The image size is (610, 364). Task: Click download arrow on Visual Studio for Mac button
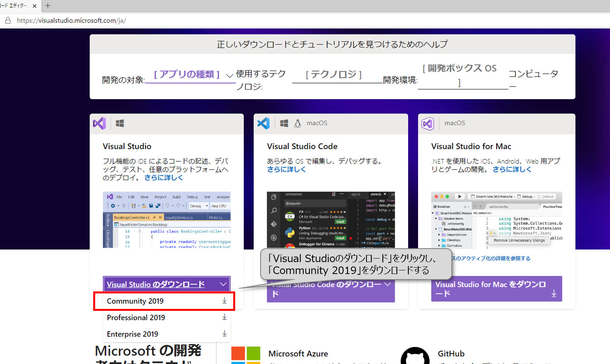pos(554,294)
